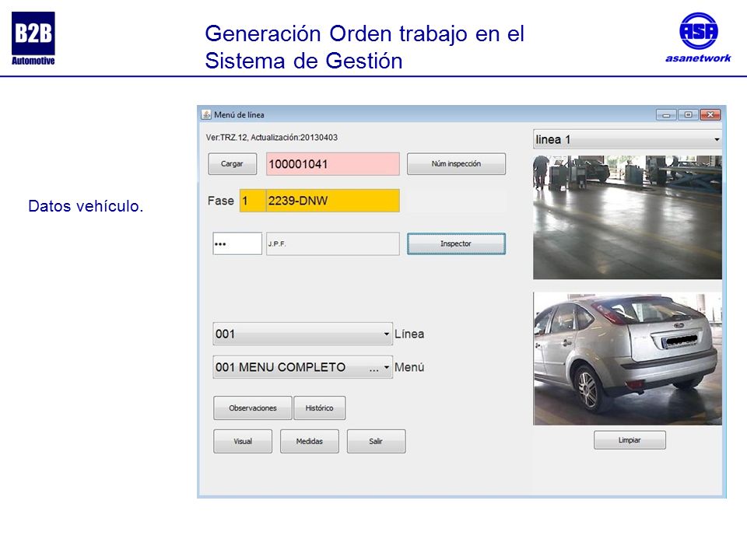Click the Menú de línea window title
Viewport: 747px width, 560px height.
point(239,115)
